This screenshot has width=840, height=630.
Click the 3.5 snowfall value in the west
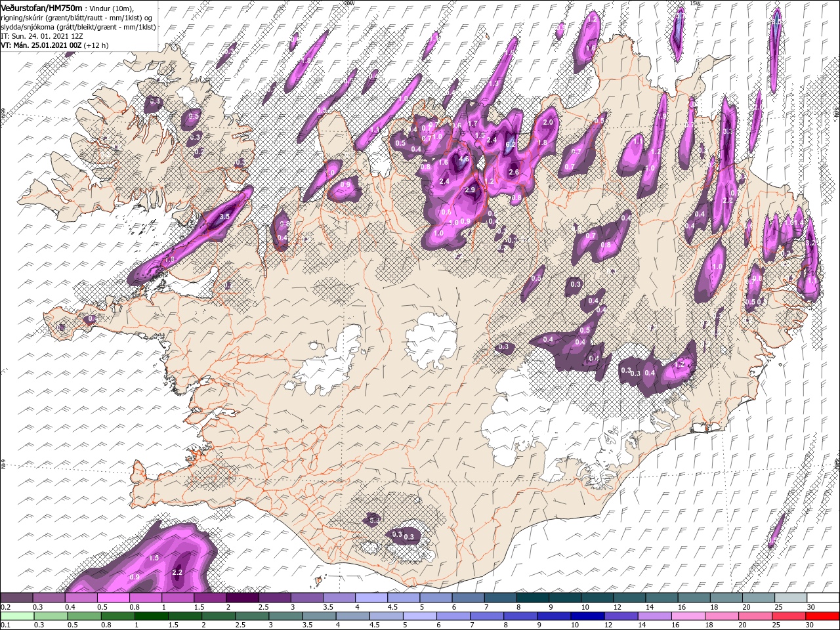tap(224, 217)
